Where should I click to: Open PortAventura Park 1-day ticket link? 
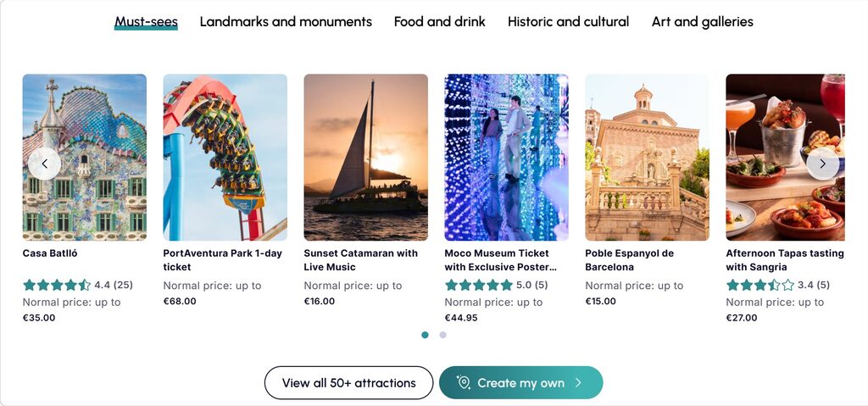pos(222,259)
